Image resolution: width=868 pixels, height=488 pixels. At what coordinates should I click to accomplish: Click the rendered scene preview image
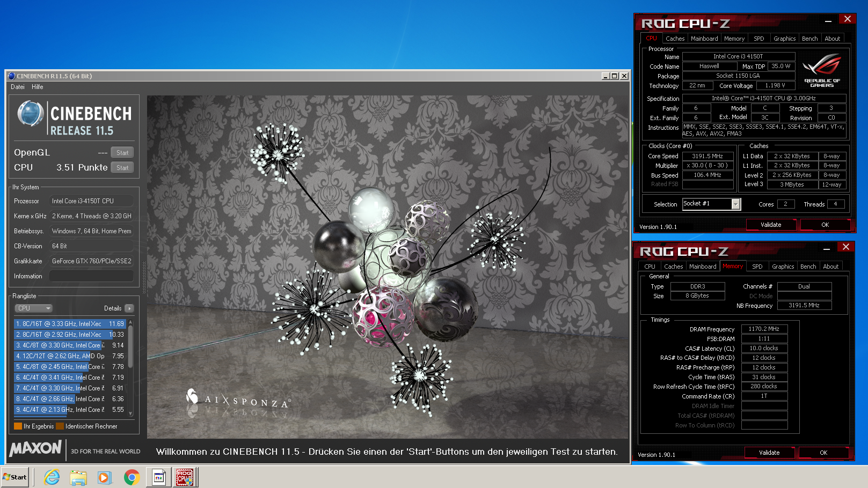pos(388,267)
